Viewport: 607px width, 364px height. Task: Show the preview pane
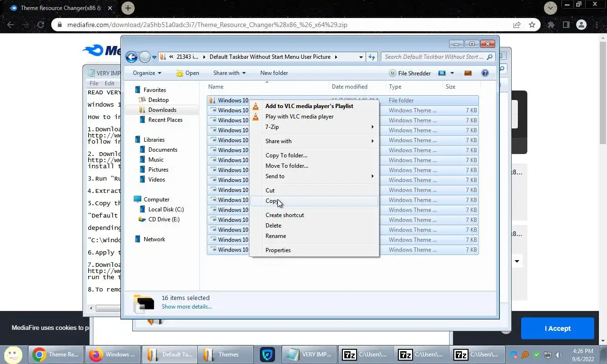click(x=468, y=73)
